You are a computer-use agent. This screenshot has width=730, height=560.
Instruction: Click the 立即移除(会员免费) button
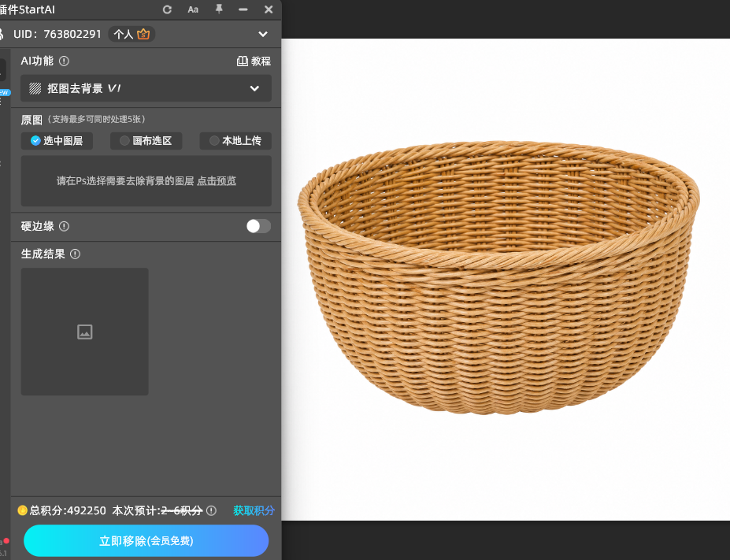(146, 540)
